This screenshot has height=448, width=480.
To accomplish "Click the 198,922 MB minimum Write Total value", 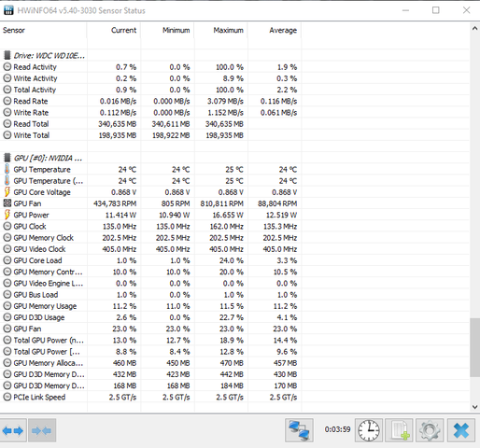I will (x=171, y=135).
